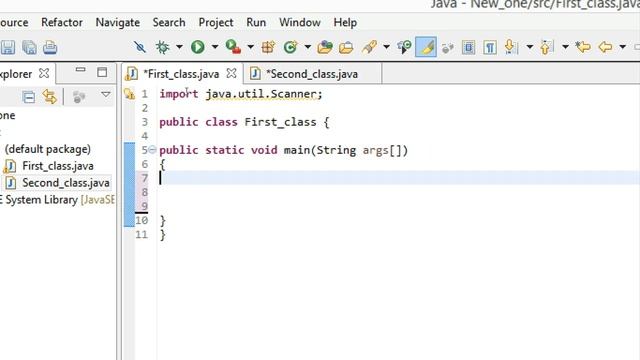Select Second_class.java in Package Explorer

pos(66,183)
